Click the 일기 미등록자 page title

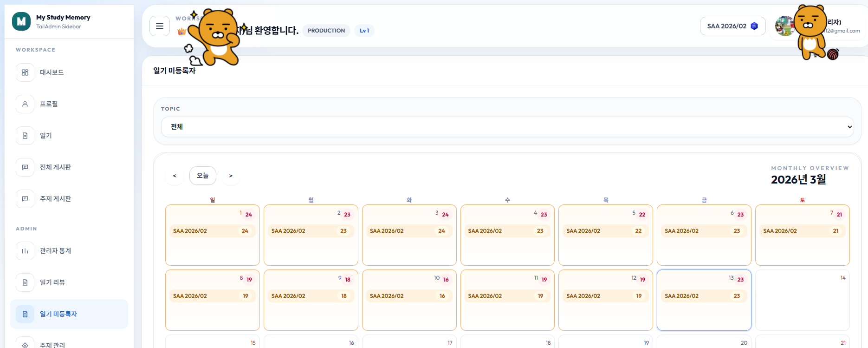pyautogui.click(x=175, y=71)
